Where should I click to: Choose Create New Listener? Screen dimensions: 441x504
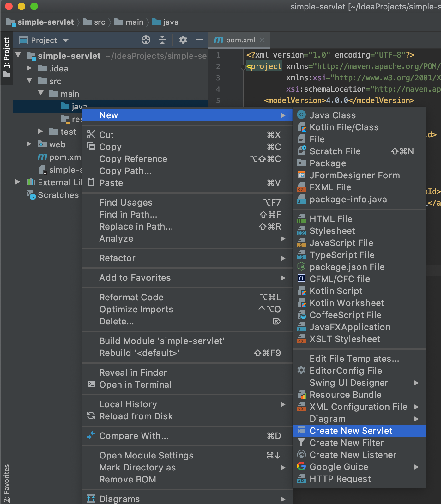pos(359,455)
